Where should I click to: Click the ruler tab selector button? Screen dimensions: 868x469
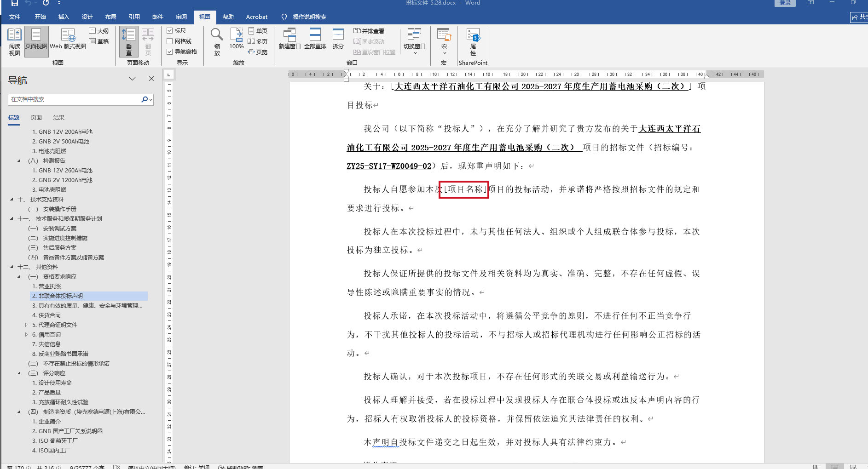tap(169, 74)
